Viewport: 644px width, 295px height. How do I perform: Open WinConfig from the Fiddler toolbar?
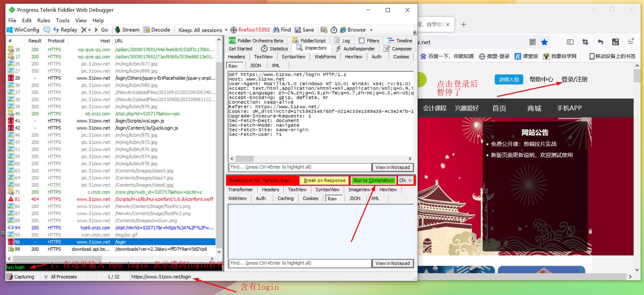tap(23, 30)
